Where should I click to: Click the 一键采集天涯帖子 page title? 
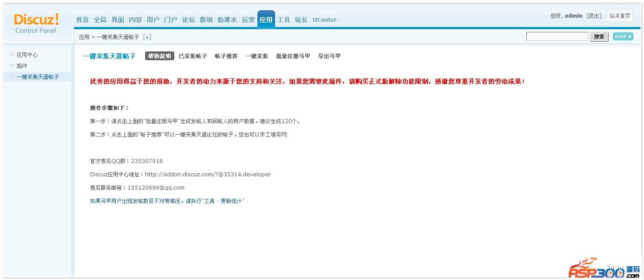(109, 56)
